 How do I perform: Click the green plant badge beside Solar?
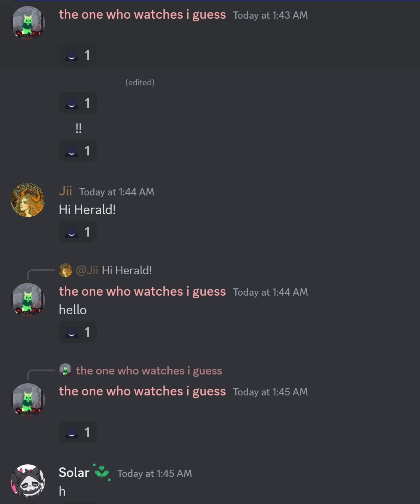point(102,472)
